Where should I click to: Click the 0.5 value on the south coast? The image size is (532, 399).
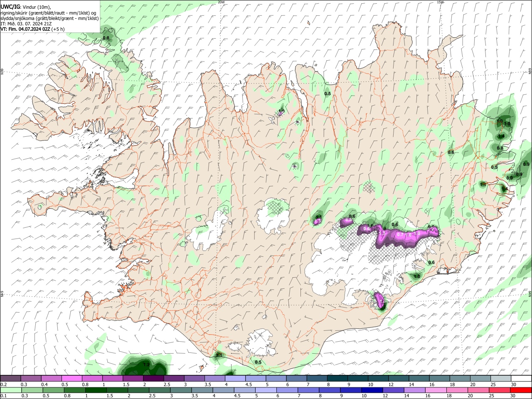(258, 362)
